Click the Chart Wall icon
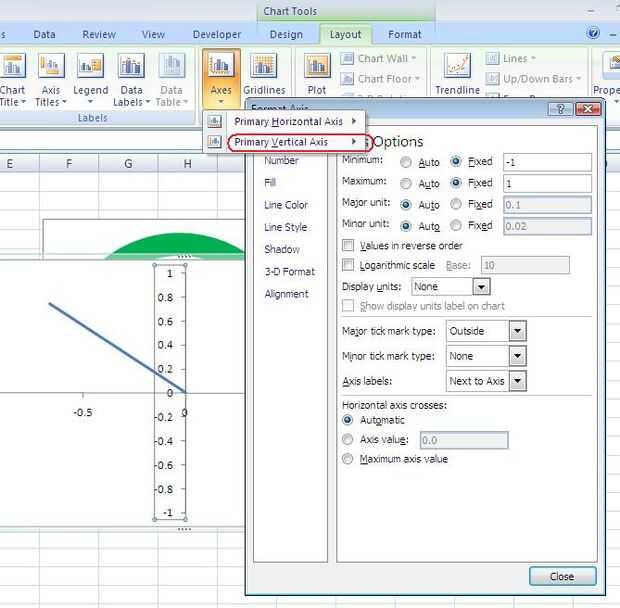Screen dimensions: 620x608 point(347,59)
